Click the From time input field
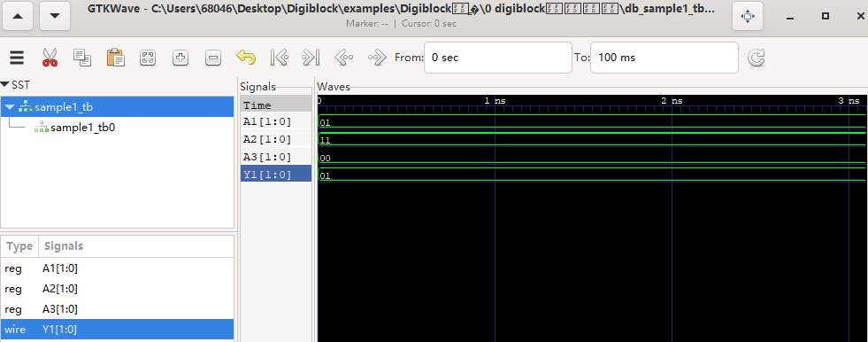Viewport: 868px width, 342px height. point(497,58)
